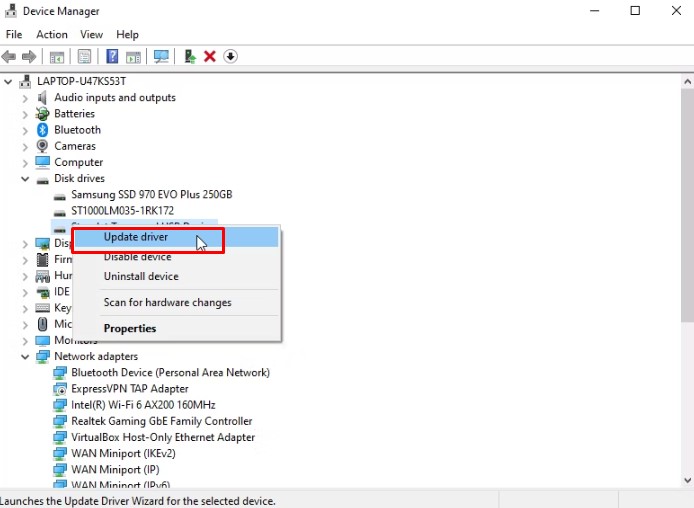Screen dimensions: 694x508
Task: Expand the Bluetooth category
Action: [25, 130]
